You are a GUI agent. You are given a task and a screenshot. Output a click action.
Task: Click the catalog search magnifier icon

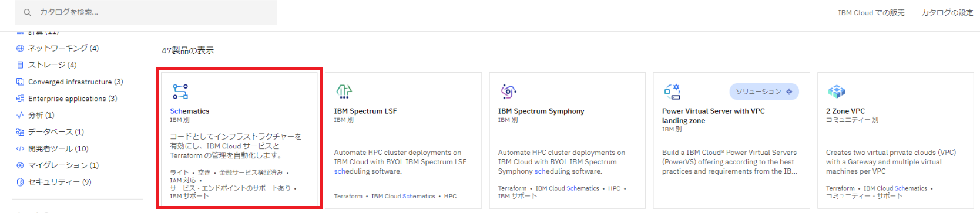tap(27, 12)
